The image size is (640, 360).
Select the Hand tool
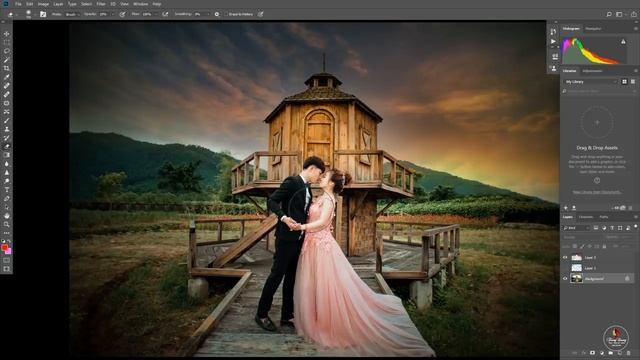coord(7,216)
